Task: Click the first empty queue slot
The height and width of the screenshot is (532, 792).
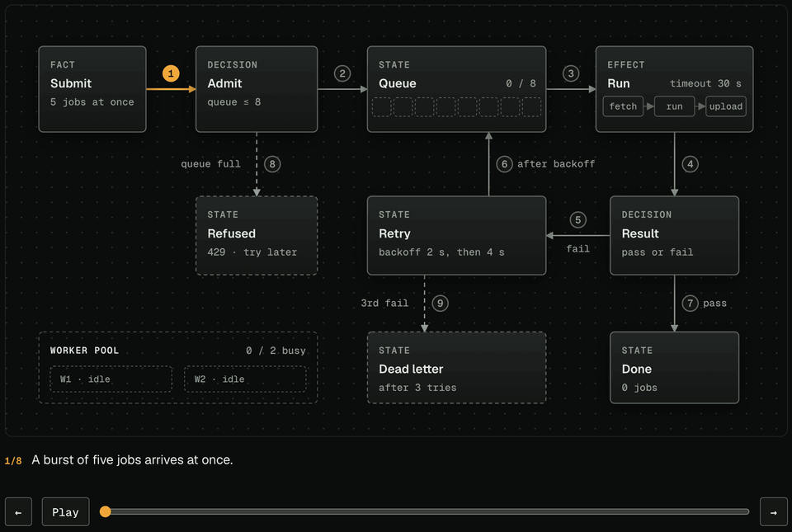Action: 382,107
